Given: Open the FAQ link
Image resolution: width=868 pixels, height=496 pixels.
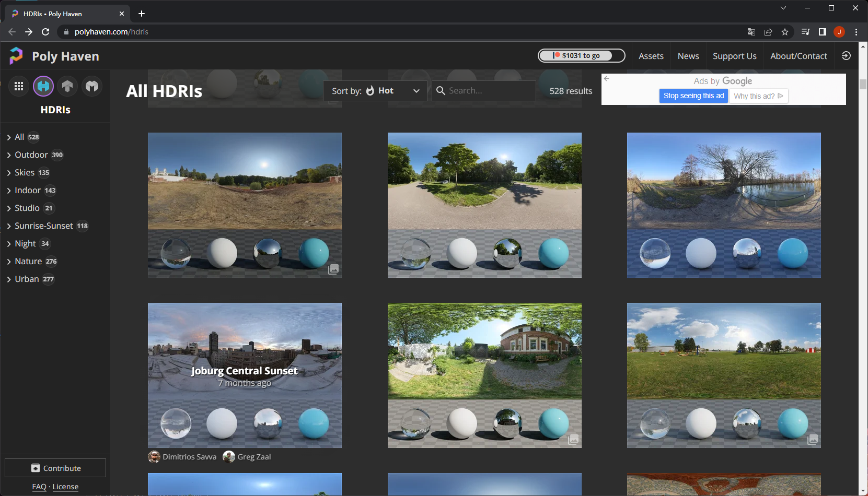Looking at the screenshot, I should (39, 487).
